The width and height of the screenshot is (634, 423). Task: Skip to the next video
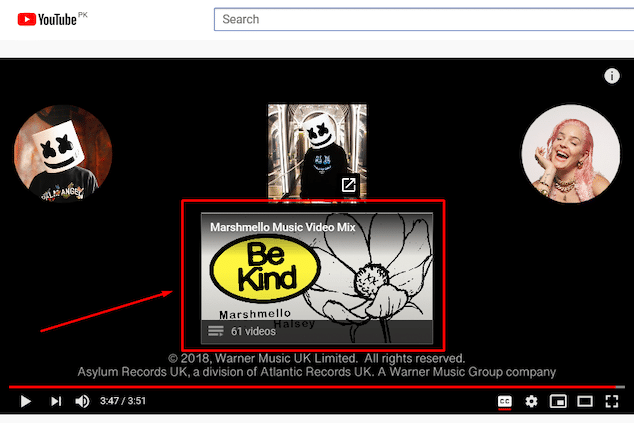click(x=56, y=401)
